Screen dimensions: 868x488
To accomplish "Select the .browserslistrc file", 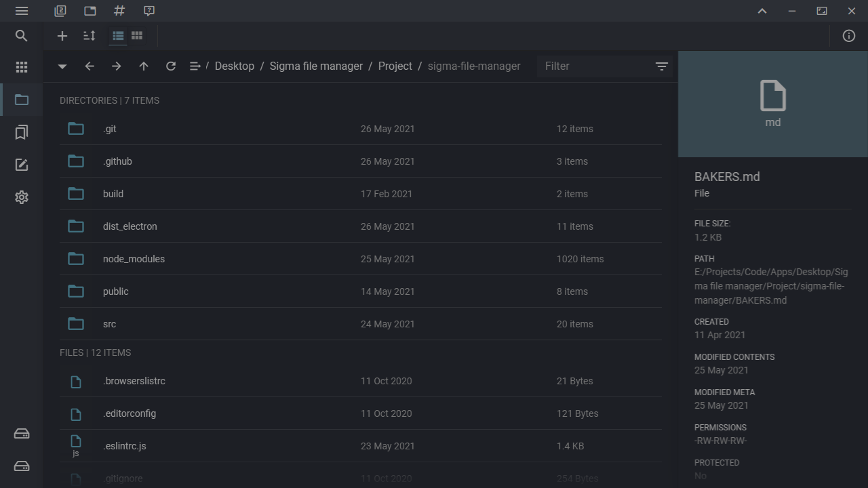I will 361,381.
